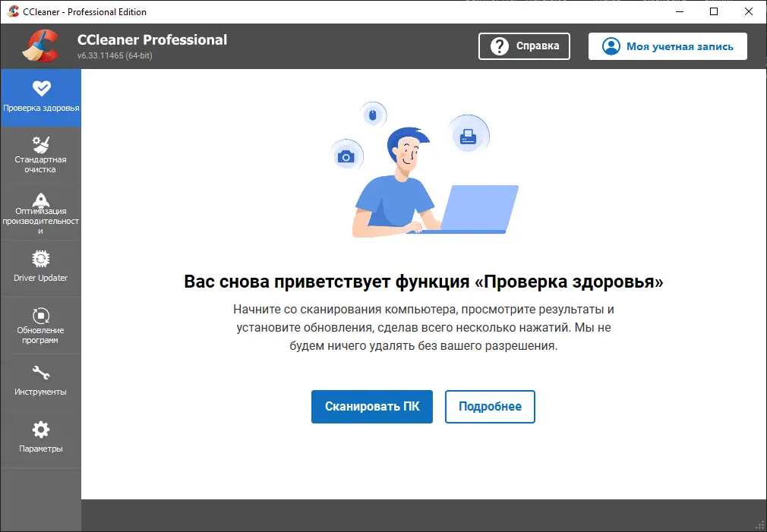Screen dimensions: 767x532
Task: Close the CCleaner window
Action: (749, 11)
